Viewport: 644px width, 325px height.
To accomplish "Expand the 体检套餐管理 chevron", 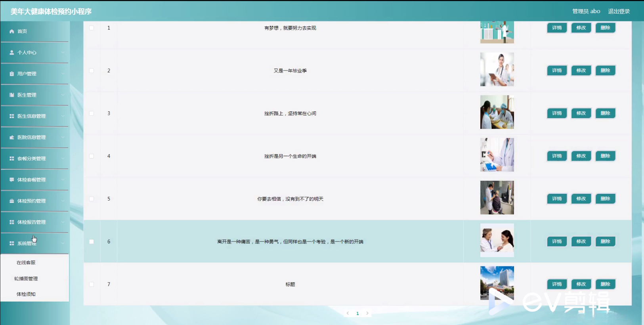I will click(x=63, y=180).
